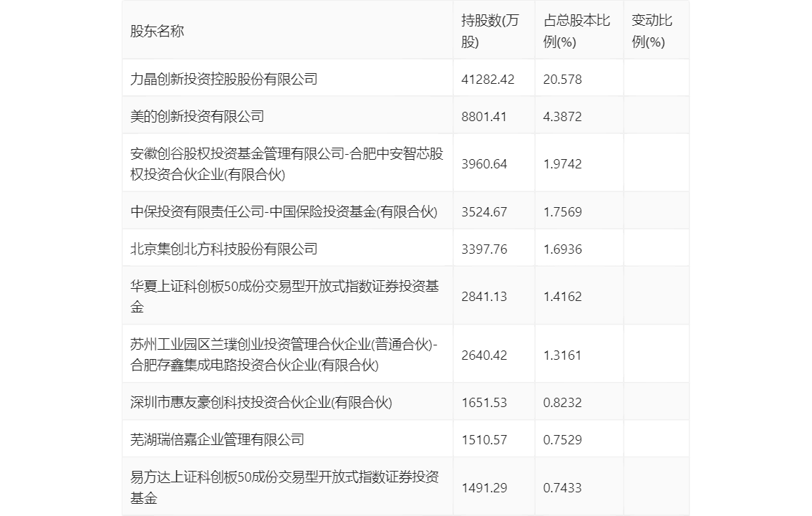Screen dimensions: 812x516
Task: Select 苏州工业园区兰璞创业投资 shareholder name
Action: pyautogui.click(x=284, y=354)
